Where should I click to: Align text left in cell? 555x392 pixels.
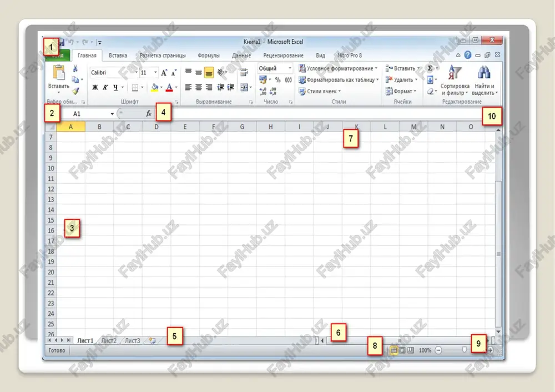click(188, 87)
